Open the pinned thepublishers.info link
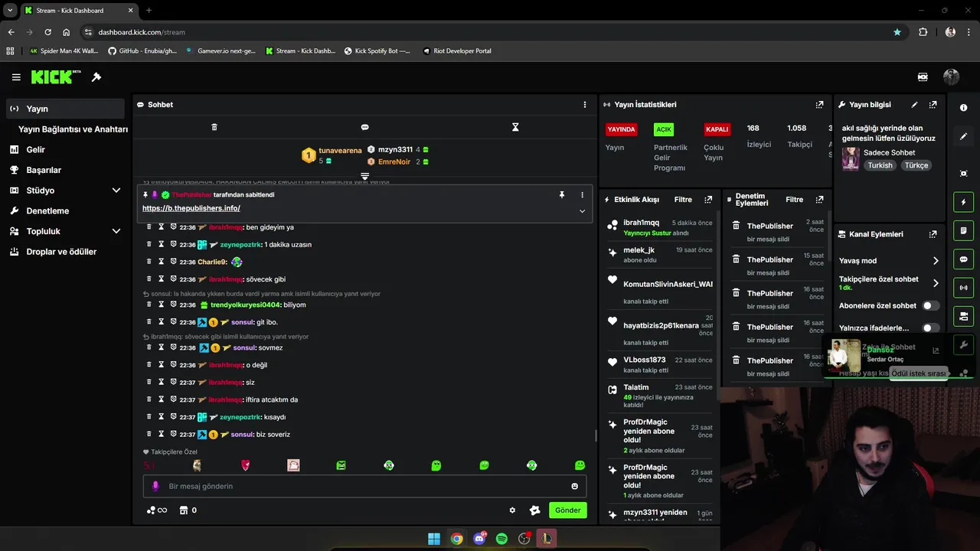Image resolution: width=980 pixels, height=551 pixels. [191, 208]
